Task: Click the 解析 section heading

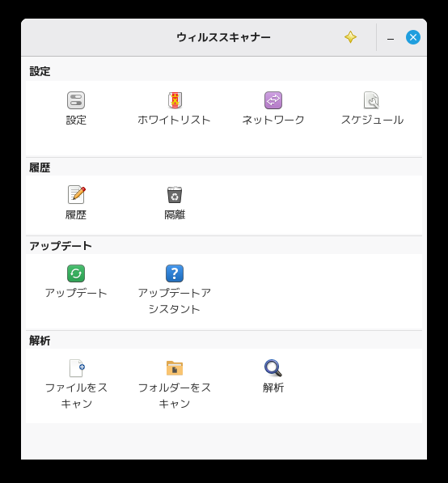Action: (40, 341)
